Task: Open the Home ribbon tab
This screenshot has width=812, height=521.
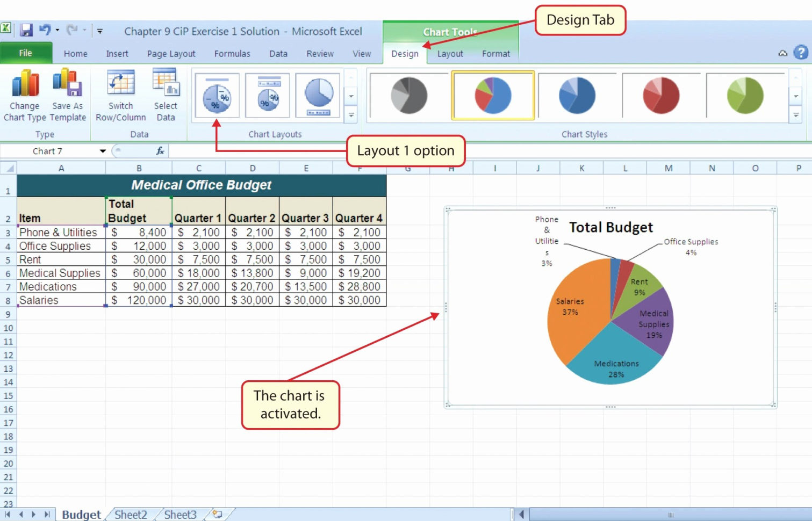Action: coord(75,53)
